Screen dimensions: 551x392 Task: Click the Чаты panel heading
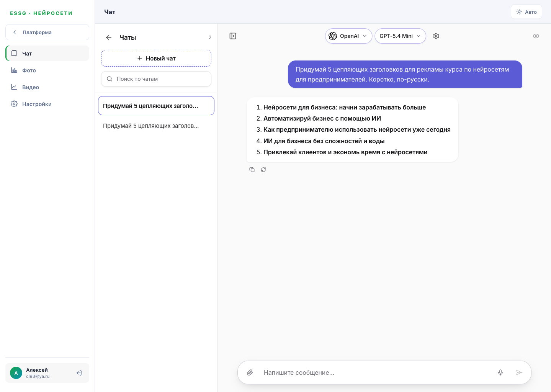(x=128, y=38)
